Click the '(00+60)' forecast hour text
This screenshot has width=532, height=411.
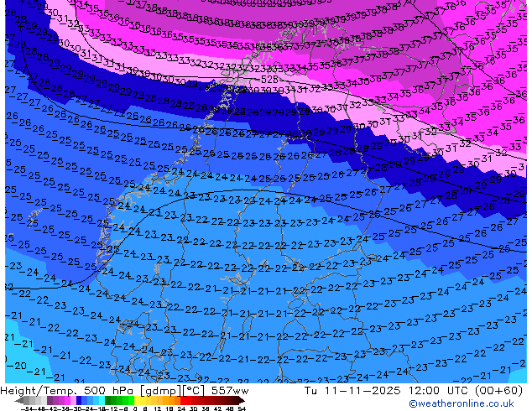click(498, 391)
